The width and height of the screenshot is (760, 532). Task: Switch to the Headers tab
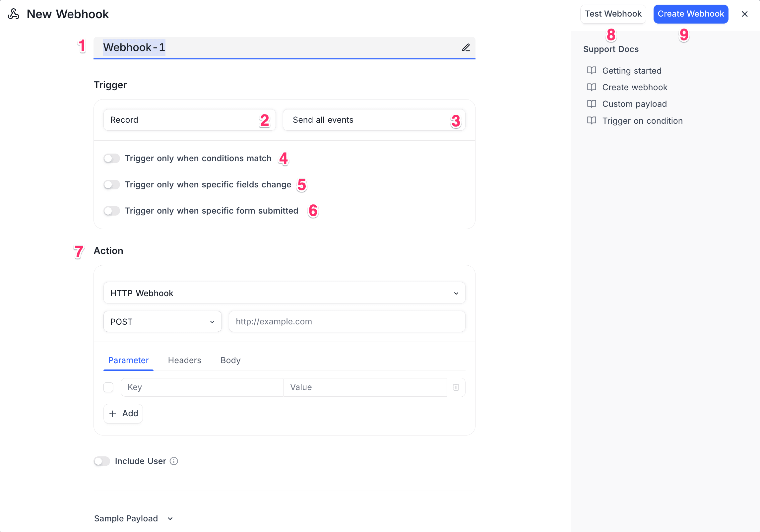(x=184, y=360)
